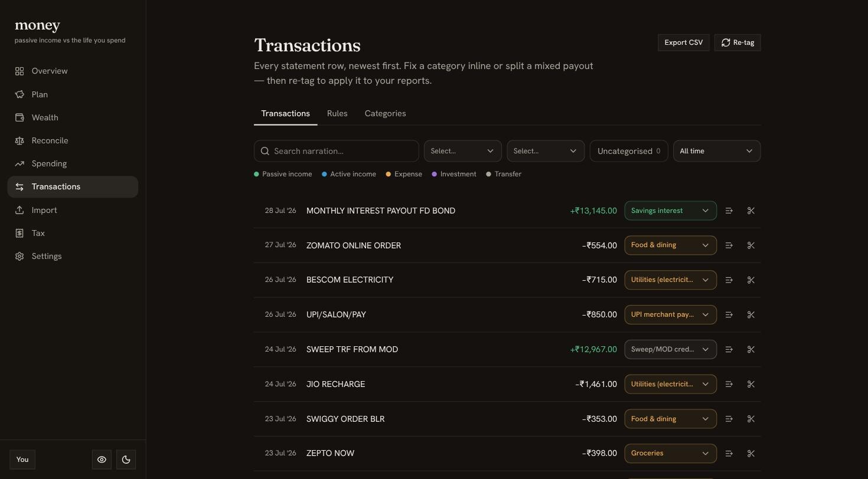Image resolution: width=868 pixels, height=479 pixels.
Task: Open Tax in the sidebar
Action: [73, 233]
